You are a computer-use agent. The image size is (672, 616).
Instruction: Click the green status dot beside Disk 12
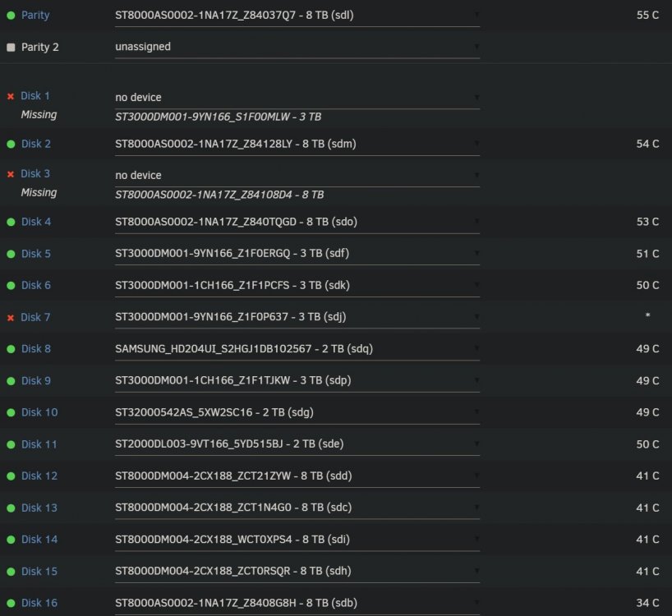[12, 476]
